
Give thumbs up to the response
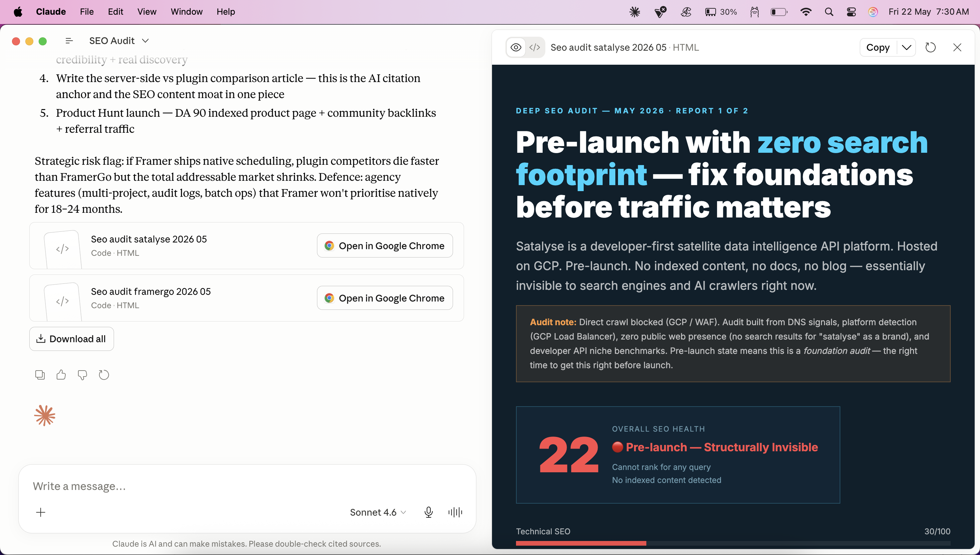coord(61,375)
